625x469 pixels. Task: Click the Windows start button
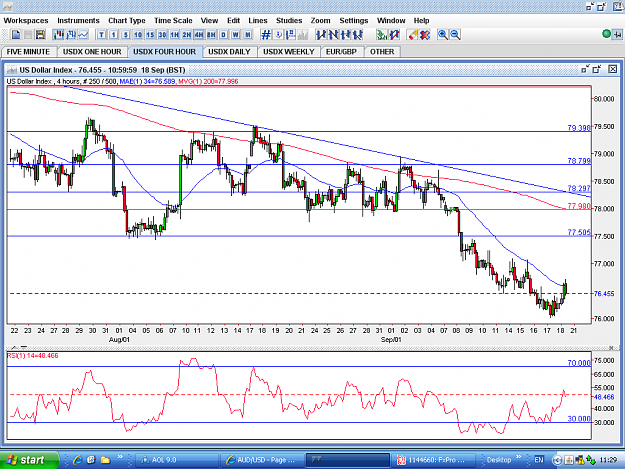point(29,460)
